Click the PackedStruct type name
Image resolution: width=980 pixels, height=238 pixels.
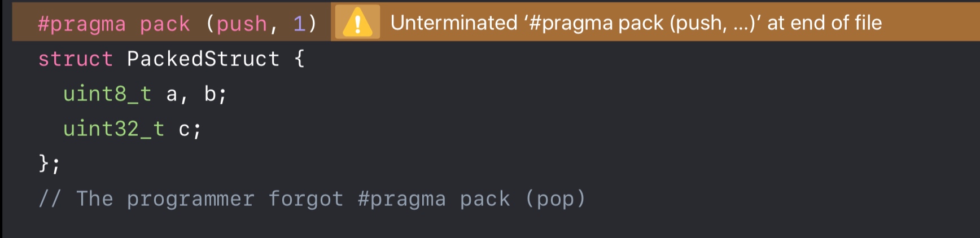203,59
